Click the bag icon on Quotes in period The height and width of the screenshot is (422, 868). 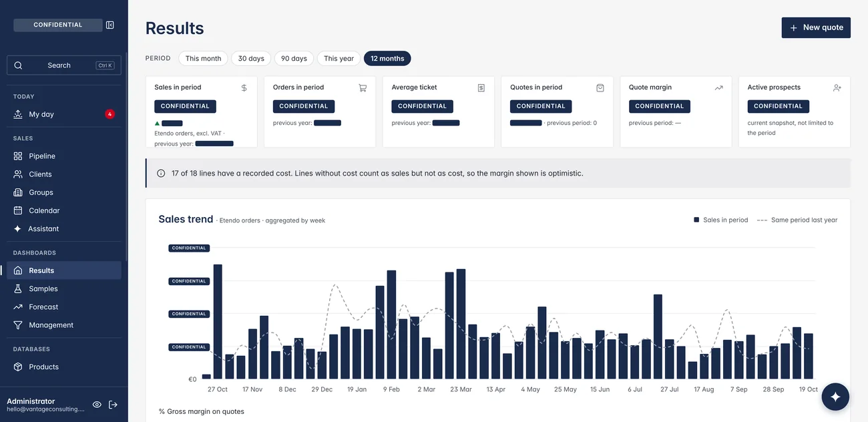pyautogui.click(x=600, y=87)
